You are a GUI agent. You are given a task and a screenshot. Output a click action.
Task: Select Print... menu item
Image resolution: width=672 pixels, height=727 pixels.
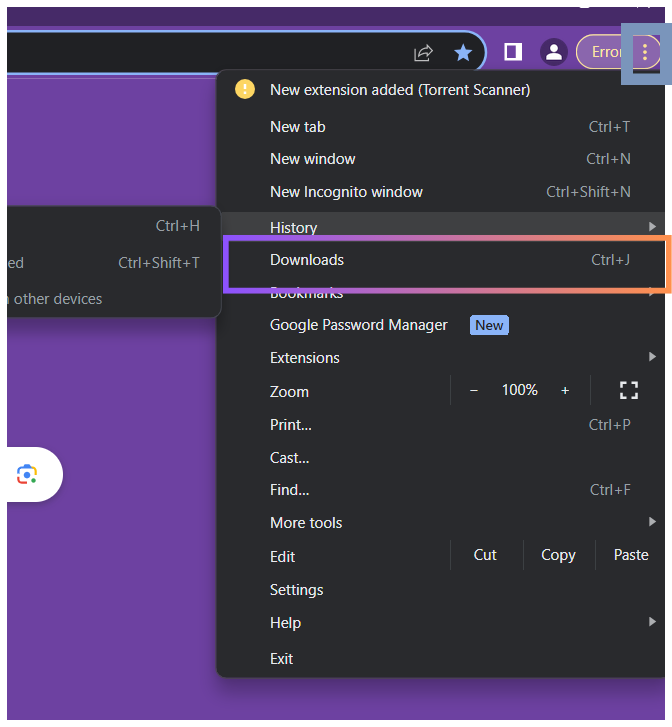441,425
